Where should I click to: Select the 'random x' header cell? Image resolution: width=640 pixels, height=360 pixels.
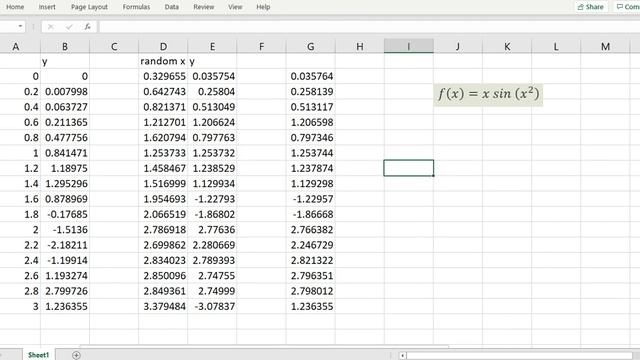[163, 61]
